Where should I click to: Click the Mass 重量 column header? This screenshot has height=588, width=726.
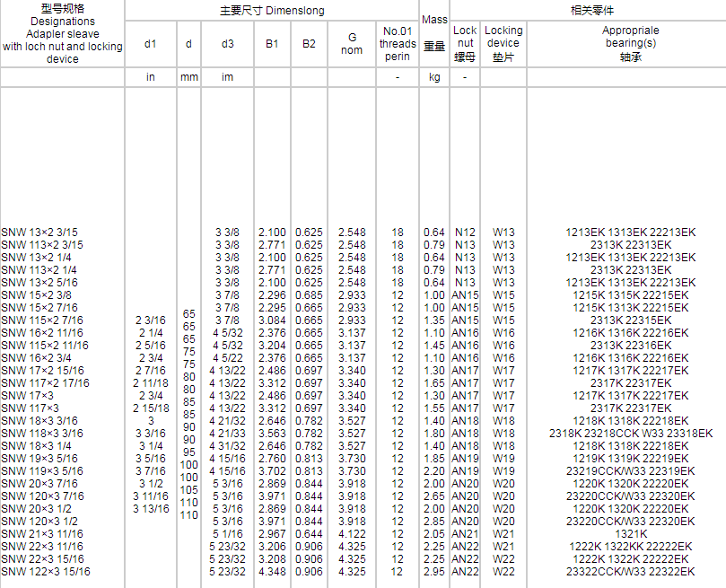pyautogui.click(x=434, y=33)
